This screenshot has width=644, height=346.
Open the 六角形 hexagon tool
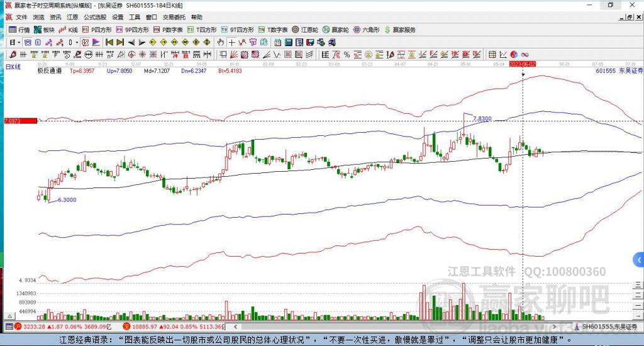coord(367,30)
